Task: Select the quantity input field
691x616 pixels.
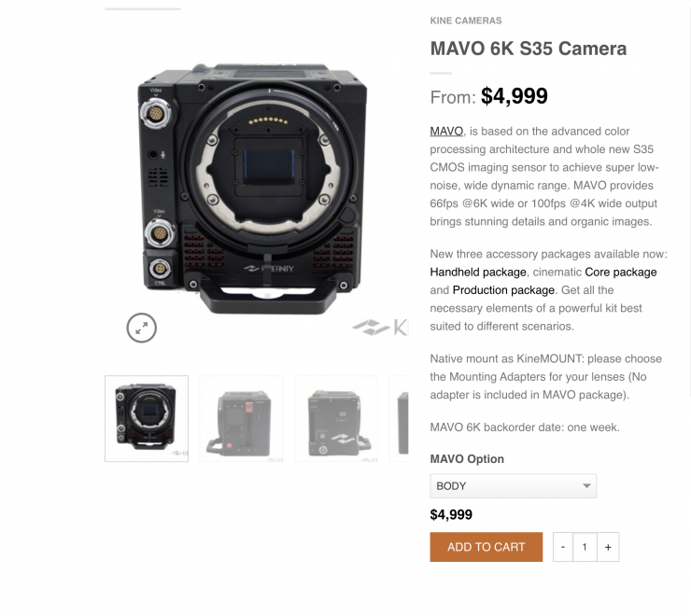Action: pyautogui.click(x=585, y=547)
